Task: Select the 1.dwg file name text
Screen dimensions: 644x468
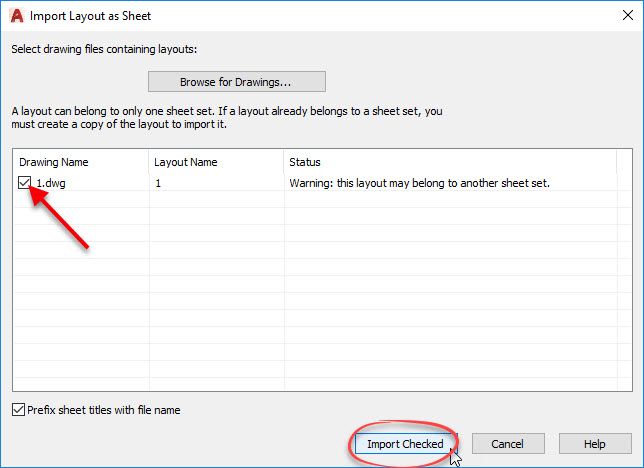Action: click(50, 183)
